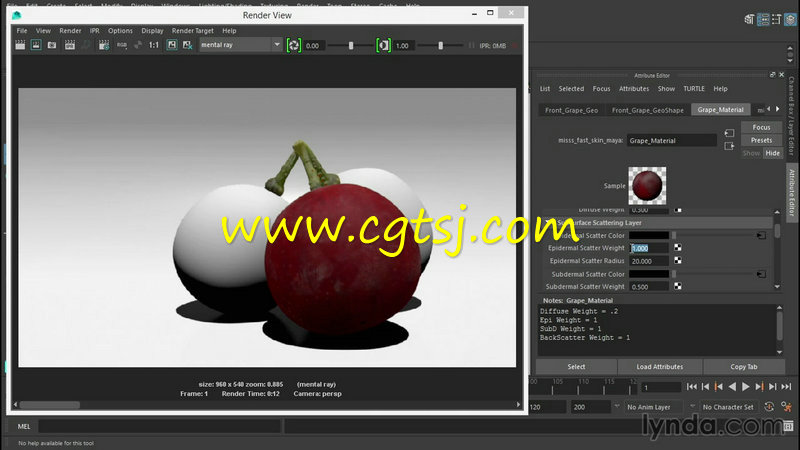
Task: Click the IPR render icon in the toolbar
Action: [69, 45]
